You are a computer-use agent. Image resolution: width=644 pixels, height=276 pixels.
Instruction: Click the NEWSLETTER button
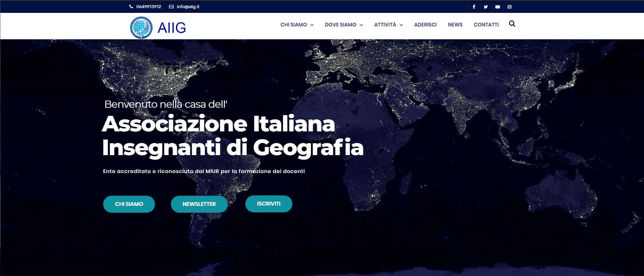199,204
